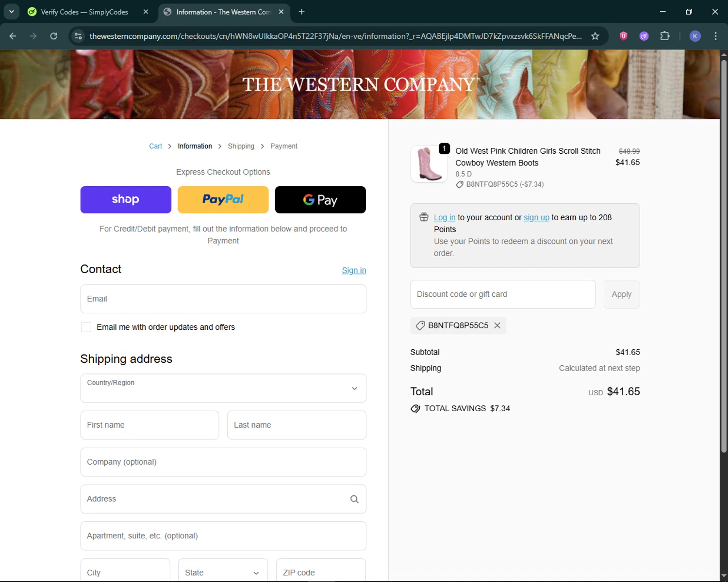This screenshot has width=728, height=582.
Task: Click The Western Company banner logo
Action: (x=359, y=84)
